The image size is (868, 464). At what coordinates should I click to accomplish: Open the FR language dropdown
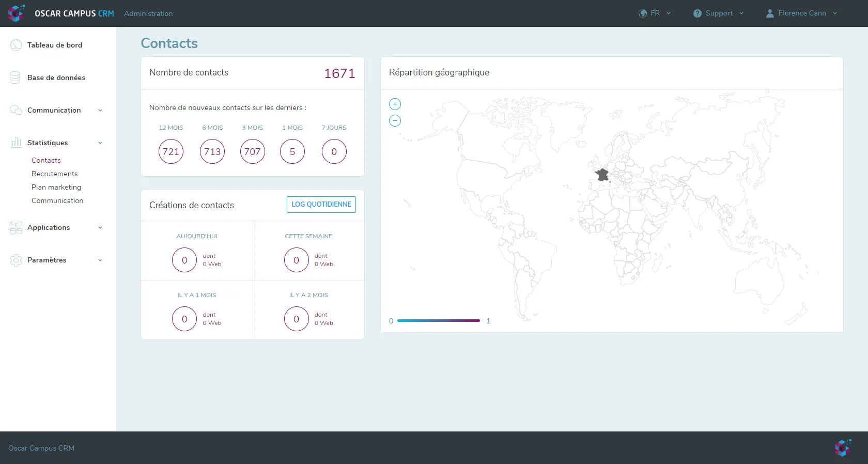pyautogui.click(x=655, y=13)
